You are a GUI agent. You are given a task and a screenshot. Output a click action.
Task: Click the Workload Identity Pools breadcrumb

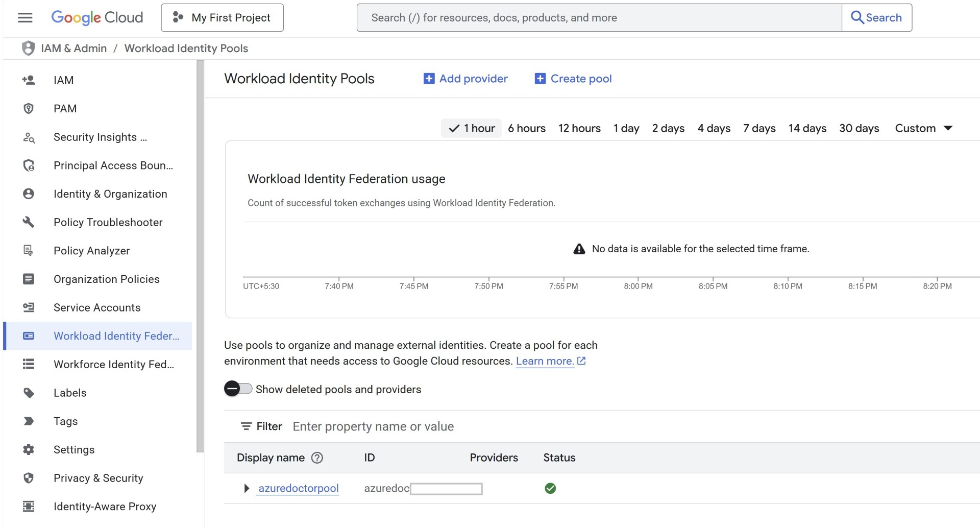pos(186,48)
